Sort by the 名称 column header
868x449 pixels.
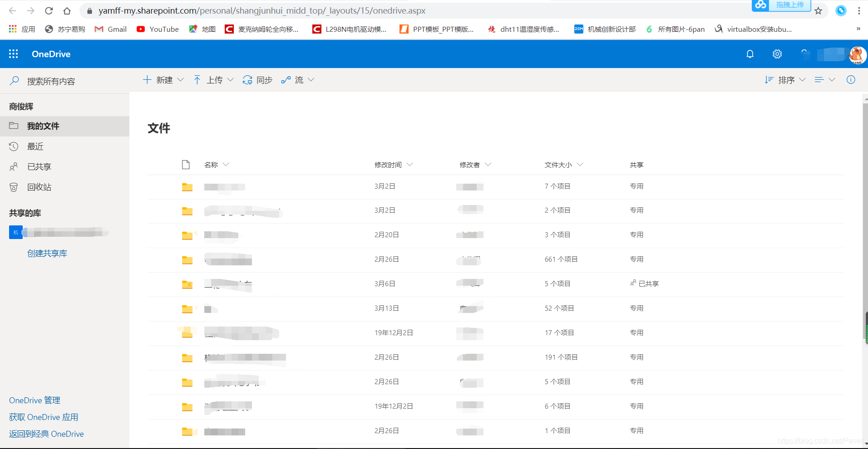click(x=217, y=165)
